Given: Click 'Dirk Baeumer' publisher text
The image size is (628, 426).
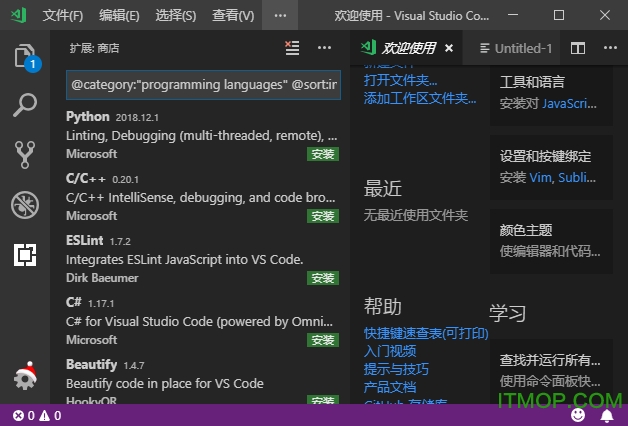Looking at the screenshot, I should [x=102, y=278].
